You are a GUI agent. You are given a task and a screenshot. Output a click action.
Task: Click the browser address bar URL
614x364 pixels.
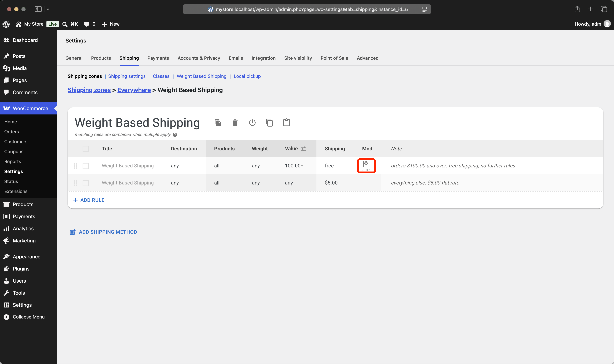click(312, 9)
